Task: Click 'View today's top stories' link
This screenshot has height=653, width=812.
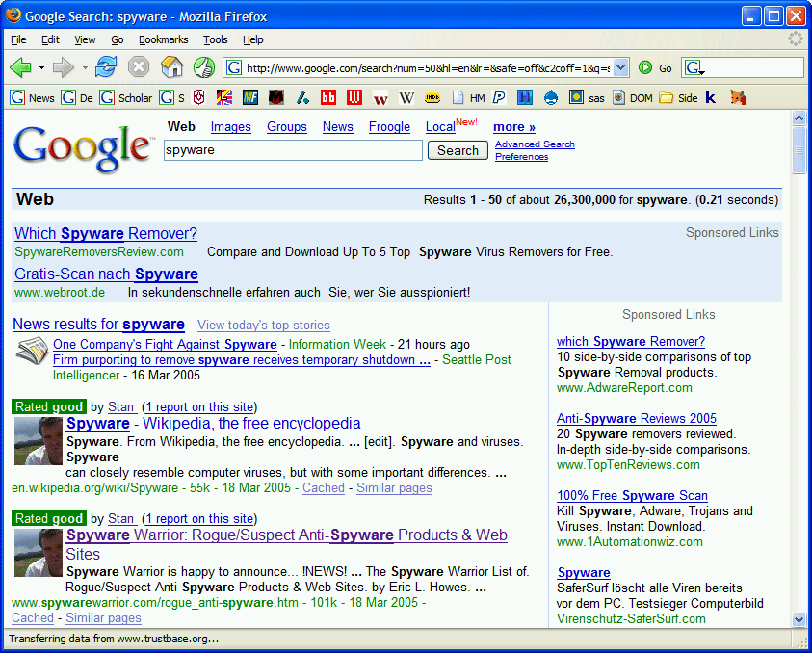Action: (x=264, y=326)
